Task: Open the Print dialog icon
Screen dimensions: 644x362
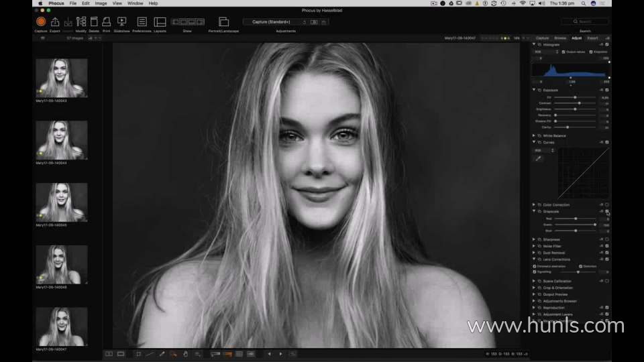Action: click(x=107, y=21)
